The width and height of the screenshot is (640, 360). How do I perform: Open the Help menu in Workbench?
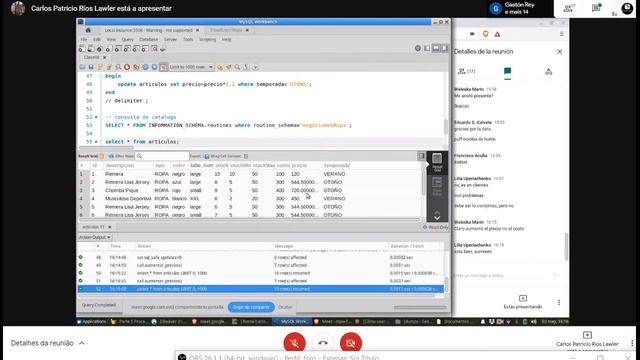pos(226,40)
